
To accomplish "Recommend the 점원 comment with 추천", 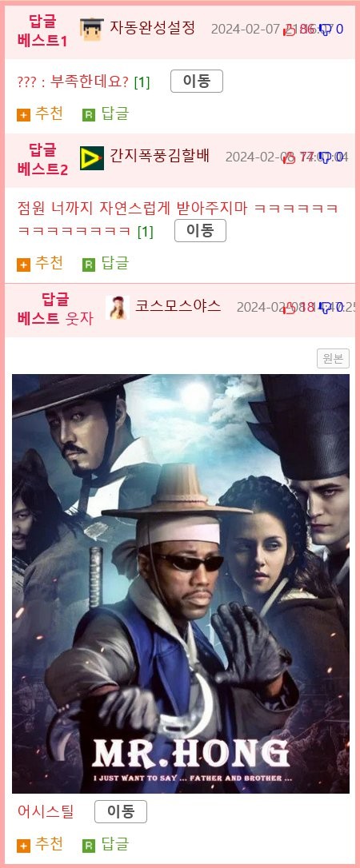I will [x=40, y=264].
